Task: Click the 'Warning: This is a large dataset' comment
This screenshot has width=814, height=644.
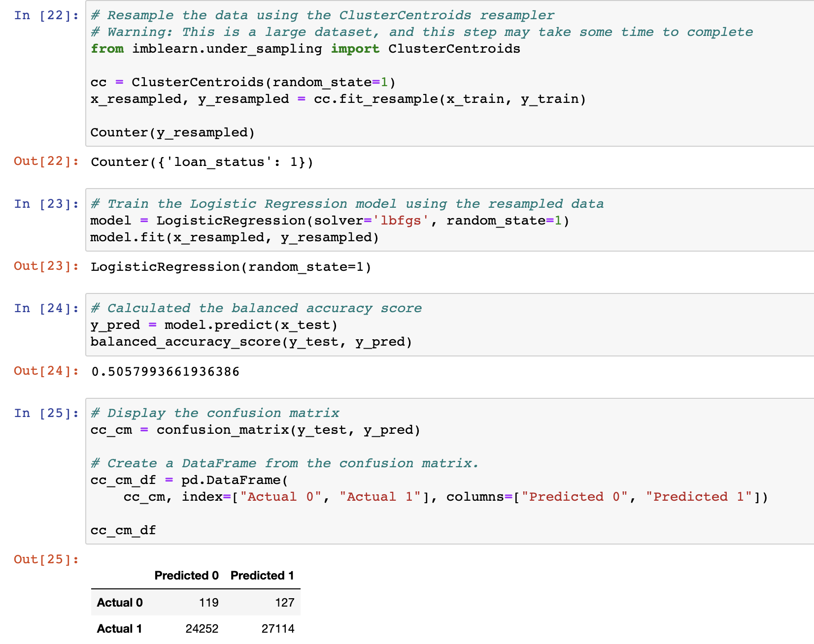Action: coord(422,32)
